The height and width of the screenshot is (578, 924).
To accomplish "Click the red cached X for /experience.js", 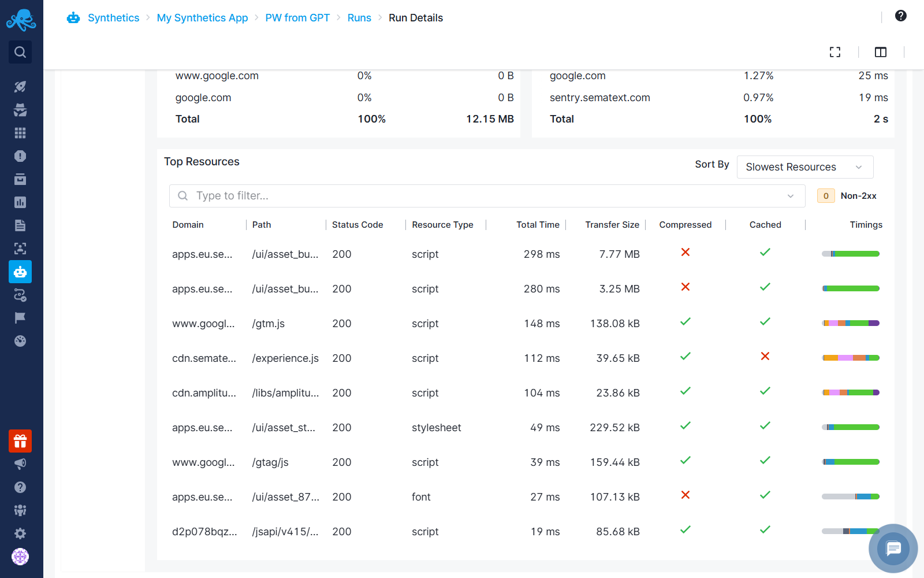I will pos(765,356).
